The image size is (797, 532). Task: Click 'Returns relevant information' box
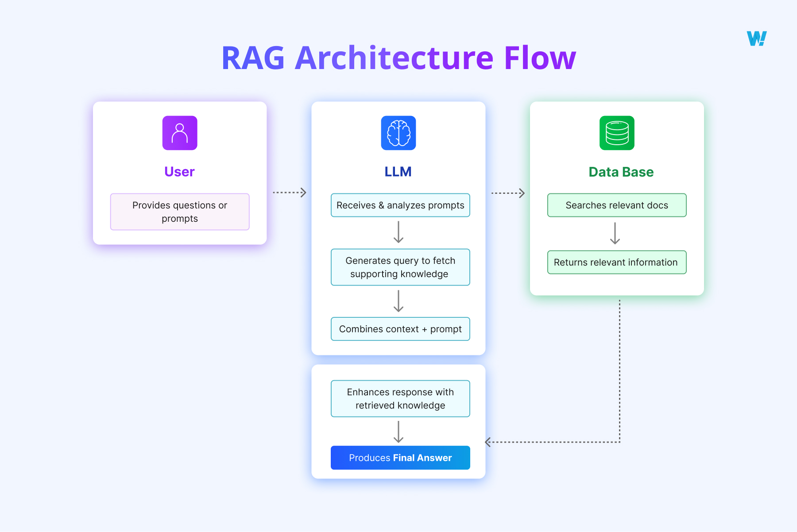(617, 262)
